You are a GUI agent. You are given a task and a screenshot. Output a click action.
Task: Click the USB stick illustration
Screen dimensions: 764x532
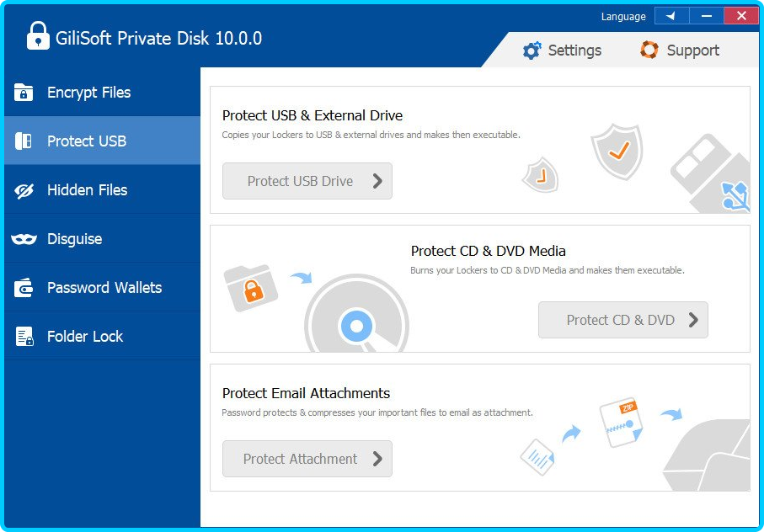click(710, 173)
